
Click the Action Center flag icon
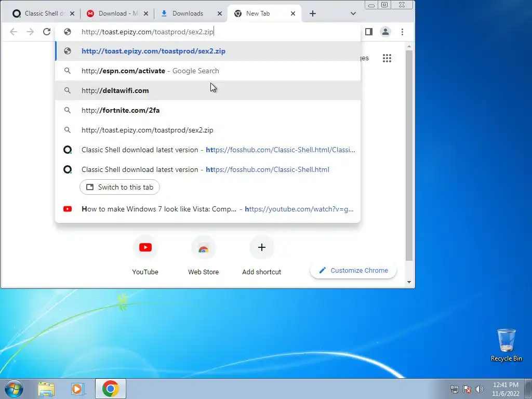(467, 389)
